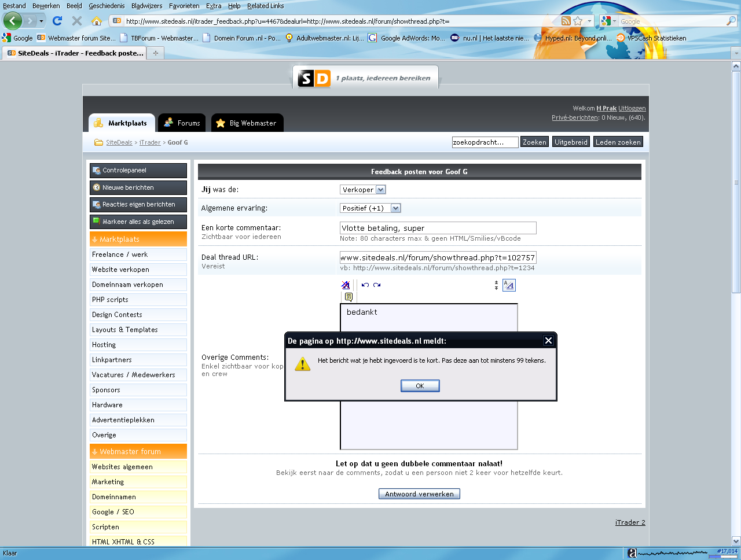
Task: Submit with Antwoord verwerken button
Action: 420,494
